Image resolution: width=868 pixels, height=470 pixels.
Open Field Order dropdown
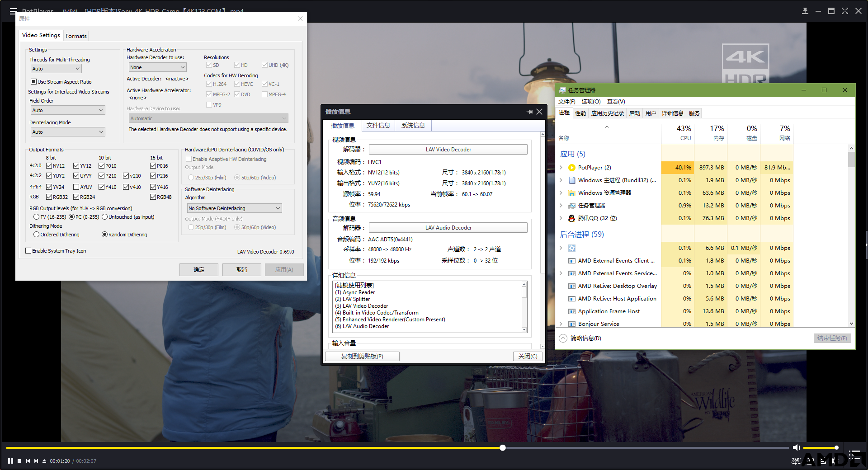click(68, 110)
